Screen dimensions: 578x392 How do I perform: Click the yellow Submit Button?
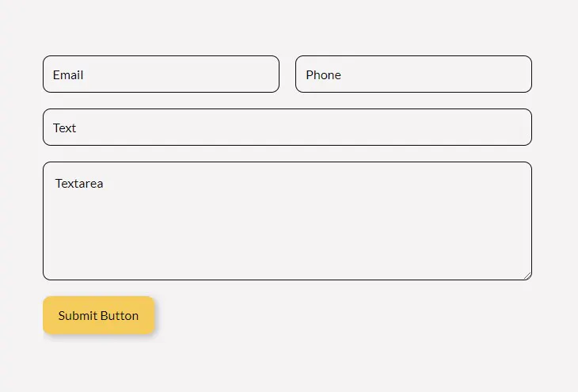(x=98, y=315)
